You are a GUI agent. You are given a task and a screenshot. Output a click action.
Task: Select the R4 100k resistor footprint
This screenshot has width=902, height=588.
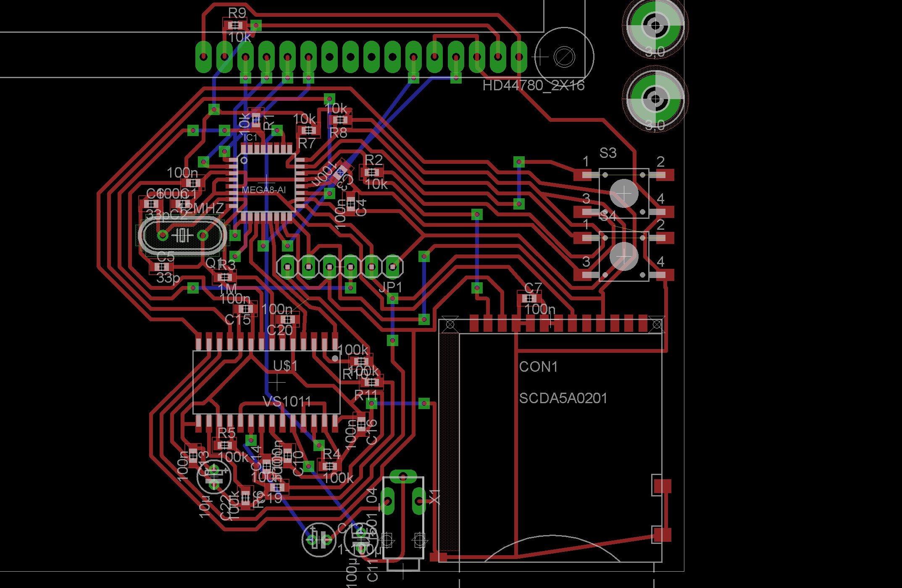click(330, 467)
